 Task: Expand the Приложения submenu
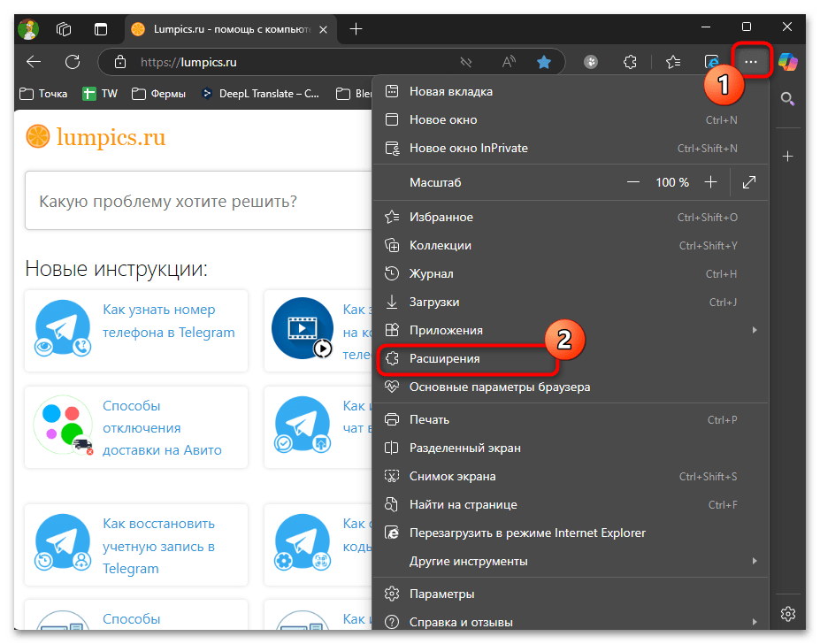(x=571, y=330)
